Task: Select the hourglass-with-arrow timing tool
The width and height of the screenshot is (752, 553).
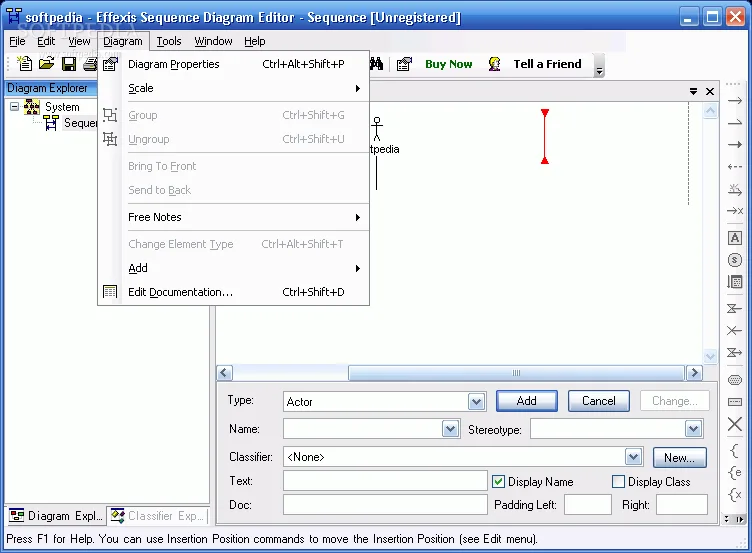Action: tap(735, 353)
